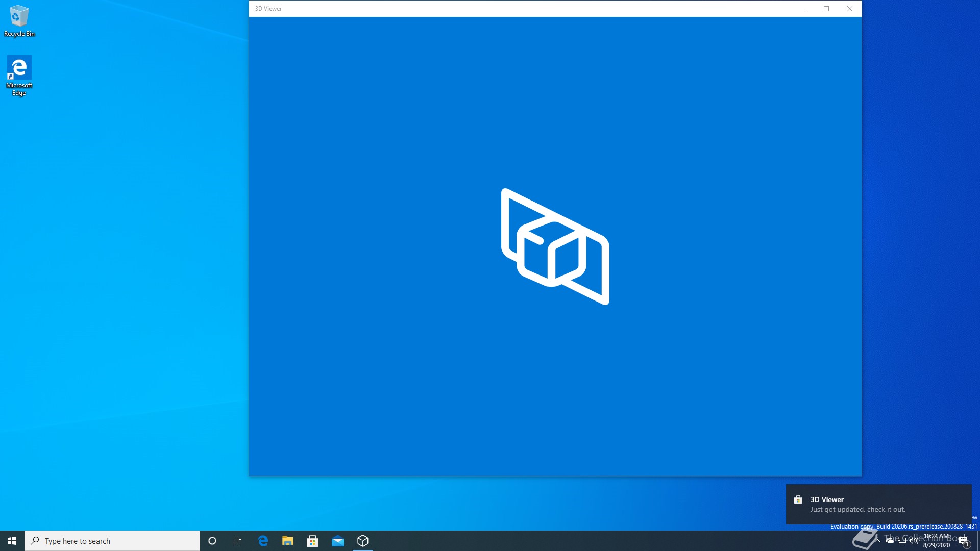Click the 'Type here to search' box

(112, 541)
